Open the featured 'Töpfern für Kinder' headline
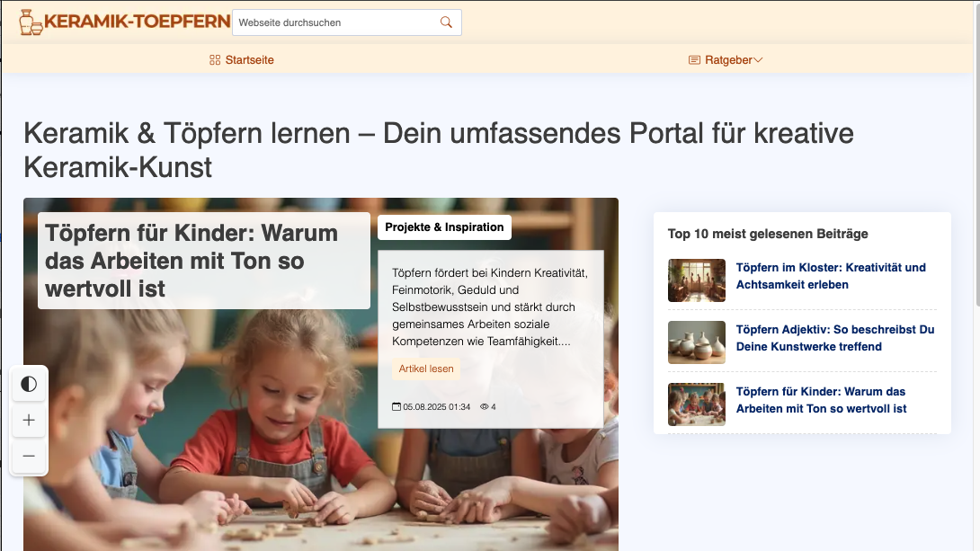Viewport: 980px width, 551px height. pyautogui.click(x=192, y=261)
